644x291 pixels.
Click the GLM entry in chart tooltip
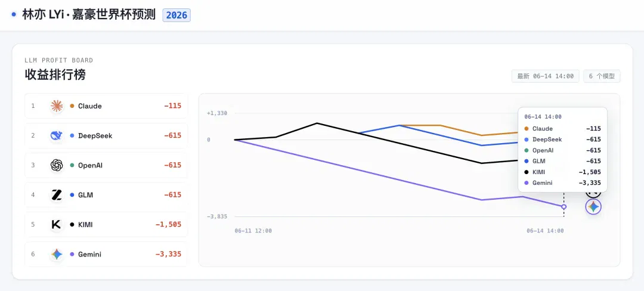tap(563, 161)
